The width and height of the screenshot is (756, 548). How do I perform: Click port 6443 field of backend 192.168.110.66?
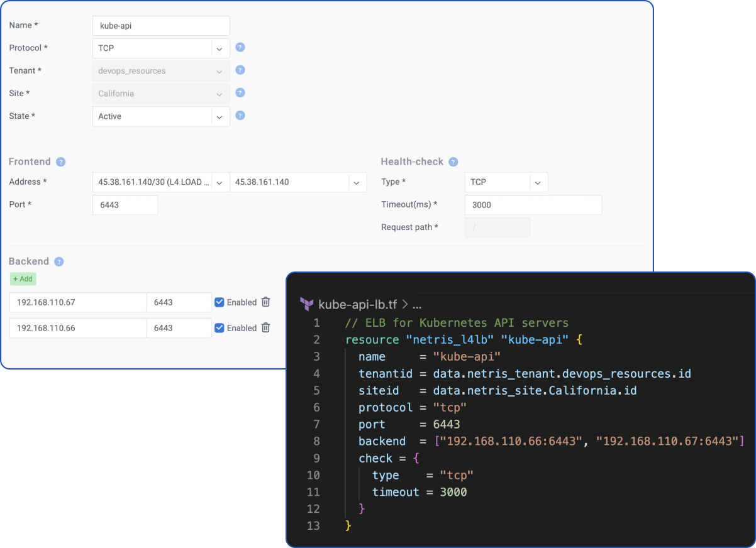click(179, 328)
